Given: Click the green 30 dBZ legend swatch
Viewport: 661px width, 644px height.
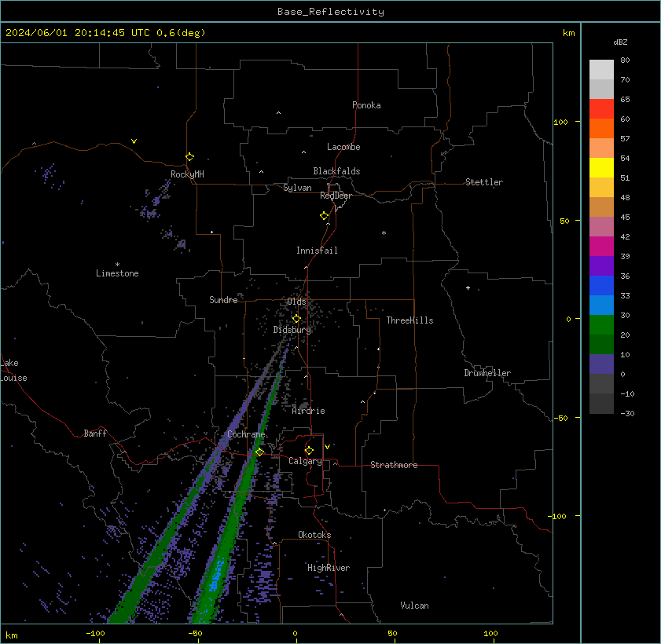Looking at the screenshot, I should tap(601, 324).
